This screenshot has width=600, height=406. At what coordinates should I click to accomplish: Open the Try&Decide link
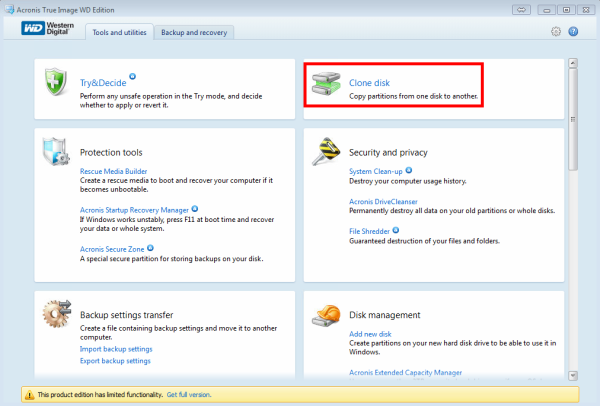(103, 83)
